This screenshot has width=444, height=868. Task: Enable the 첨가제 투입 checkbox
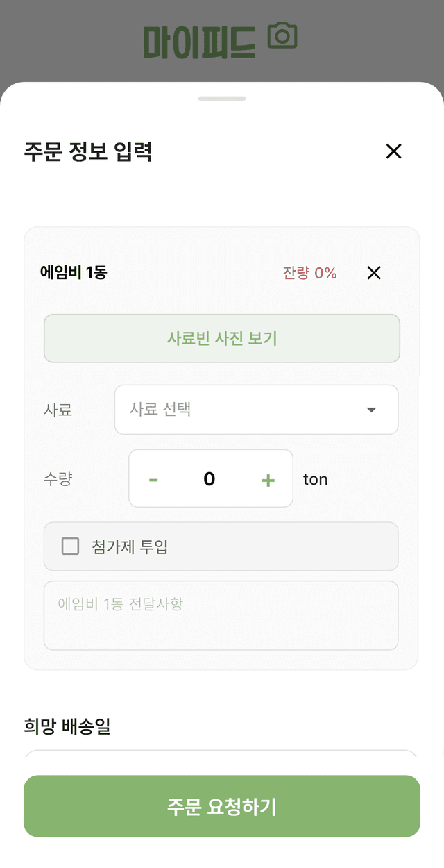(70, 546)
